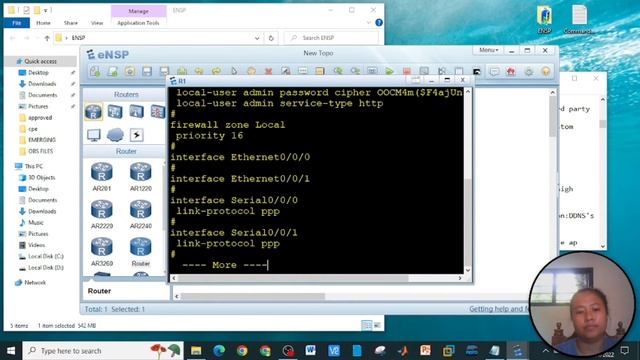Select the Firewall device category icon
Screen dimensions: 640x360
click(x=158, y=111)
